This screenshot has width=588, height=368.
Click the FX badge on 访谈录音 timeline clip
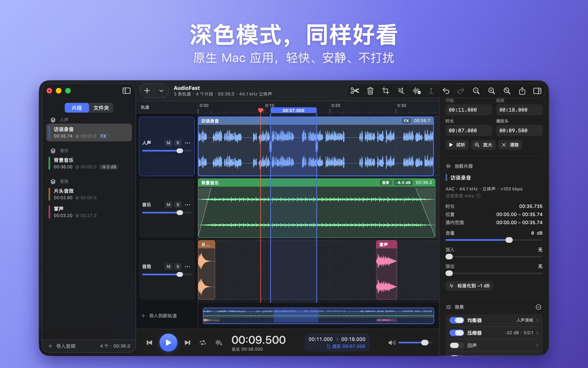[406, 121]
